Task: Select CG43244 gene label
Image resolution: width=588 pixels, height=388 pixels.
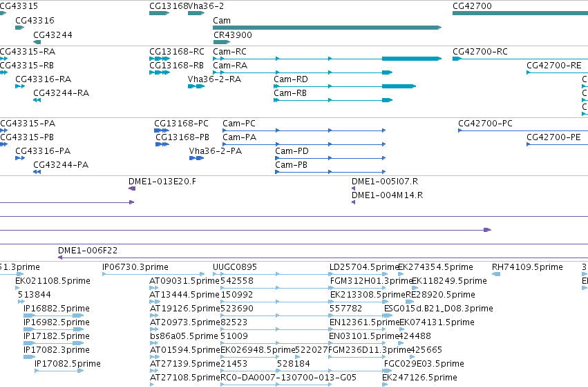Action: click(x=53, y=35)
